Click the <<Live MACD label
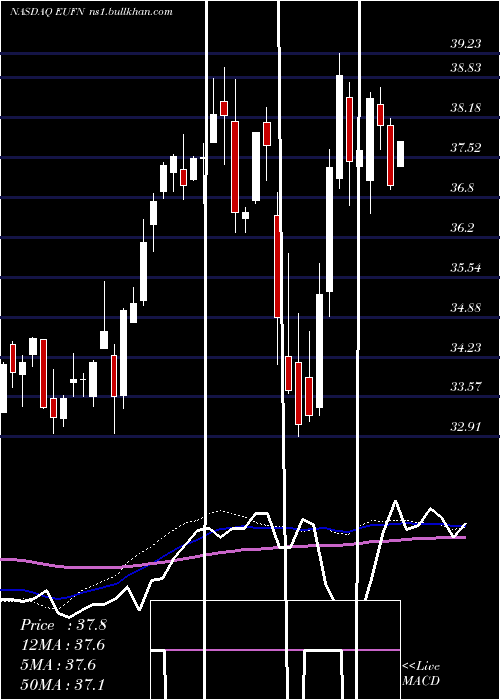 (x=421, y=674)
